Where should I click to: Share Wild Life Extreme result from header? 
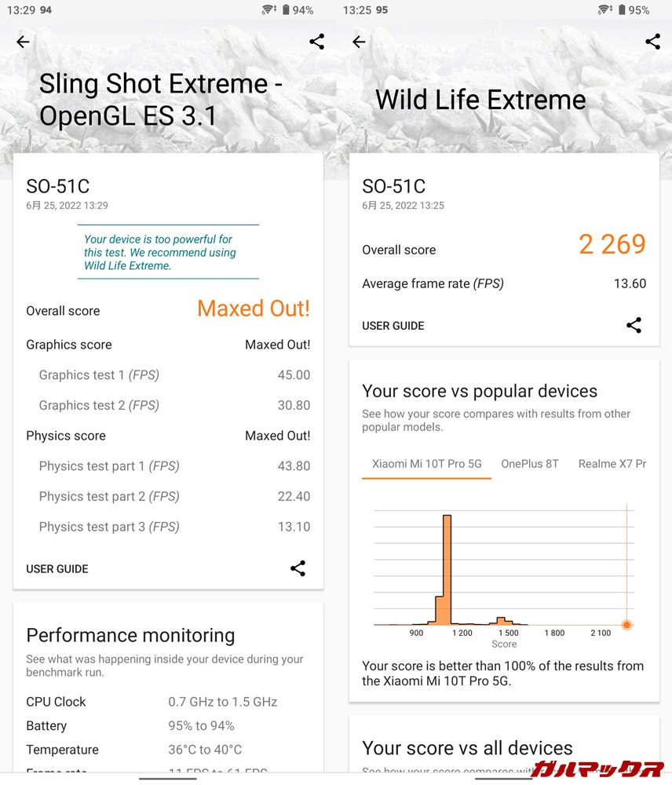652,42
